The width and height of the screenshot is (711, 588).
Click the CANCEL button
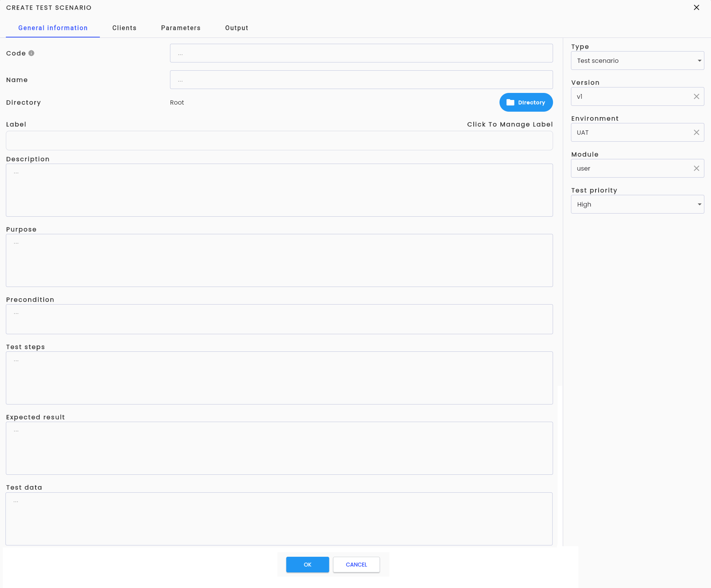356,565
